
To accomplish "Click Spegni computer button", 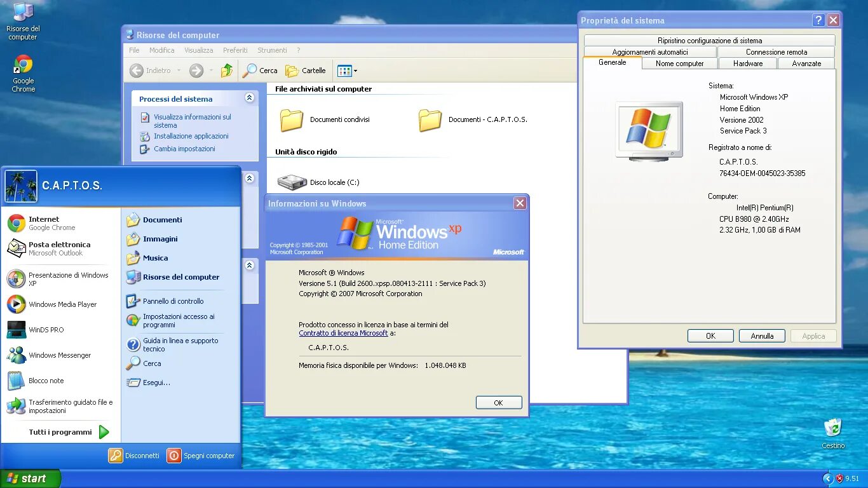I will pyautogui.click(x=201, y=456).
